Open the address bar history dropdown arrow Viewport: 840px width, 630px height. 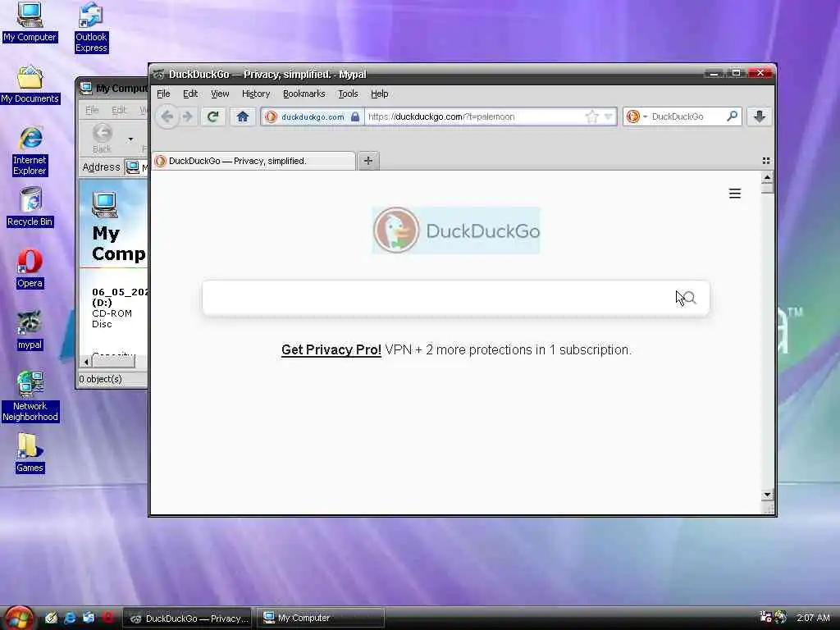coord(608,116)
